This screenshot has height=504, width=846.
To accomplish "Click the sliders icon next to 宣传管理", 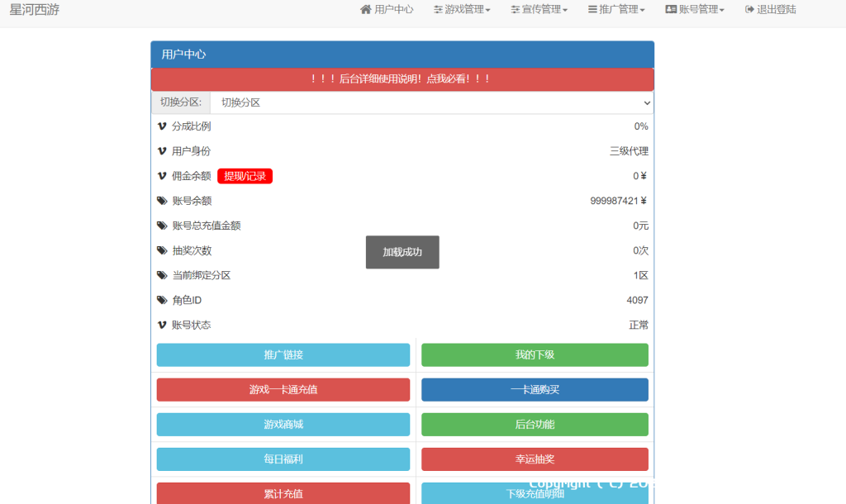I will (516, 10).
